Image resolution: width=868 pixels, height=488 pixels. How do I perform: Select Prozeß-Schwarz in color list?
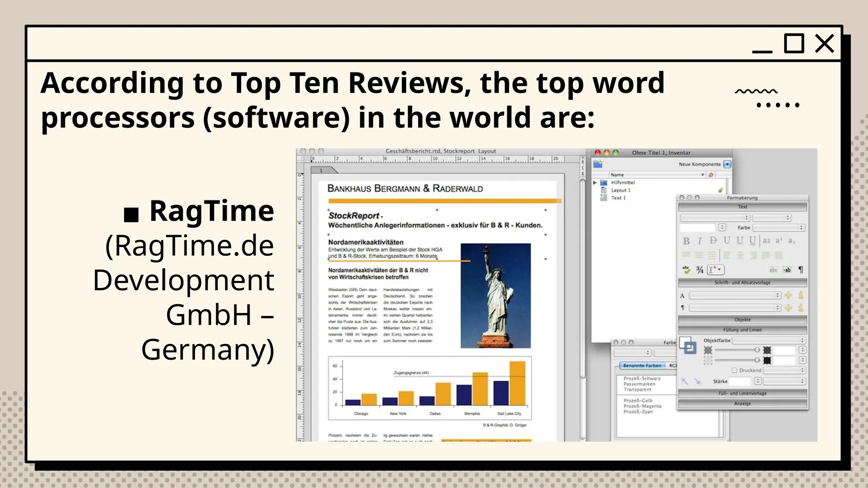642,378
